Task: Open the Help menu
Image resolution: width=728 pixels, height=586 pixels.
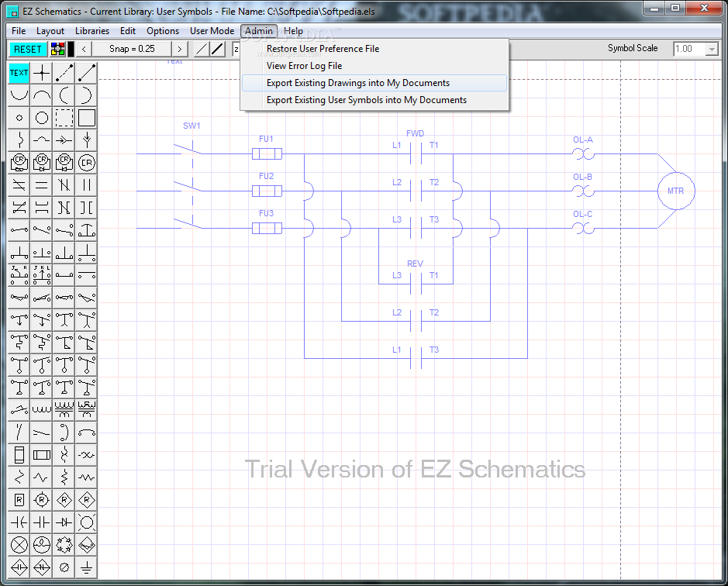Action: 293,31
